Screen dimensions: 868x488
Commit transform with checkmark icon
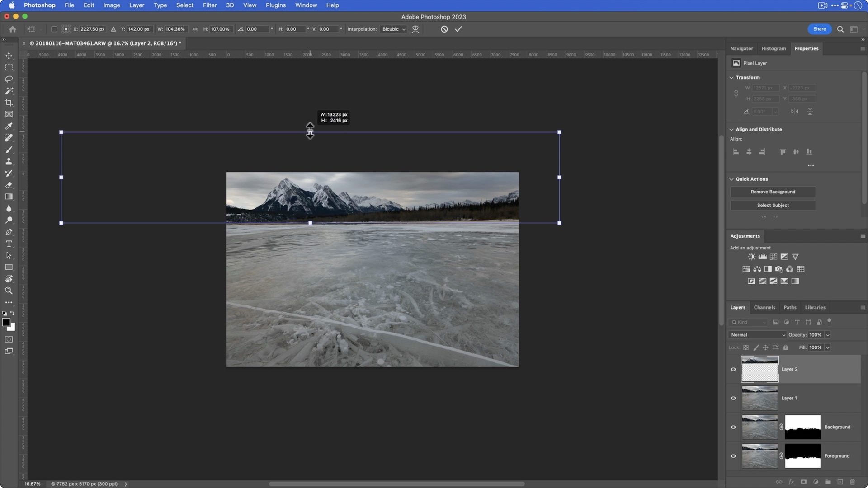pyautogui.click(x=458, y=29)
